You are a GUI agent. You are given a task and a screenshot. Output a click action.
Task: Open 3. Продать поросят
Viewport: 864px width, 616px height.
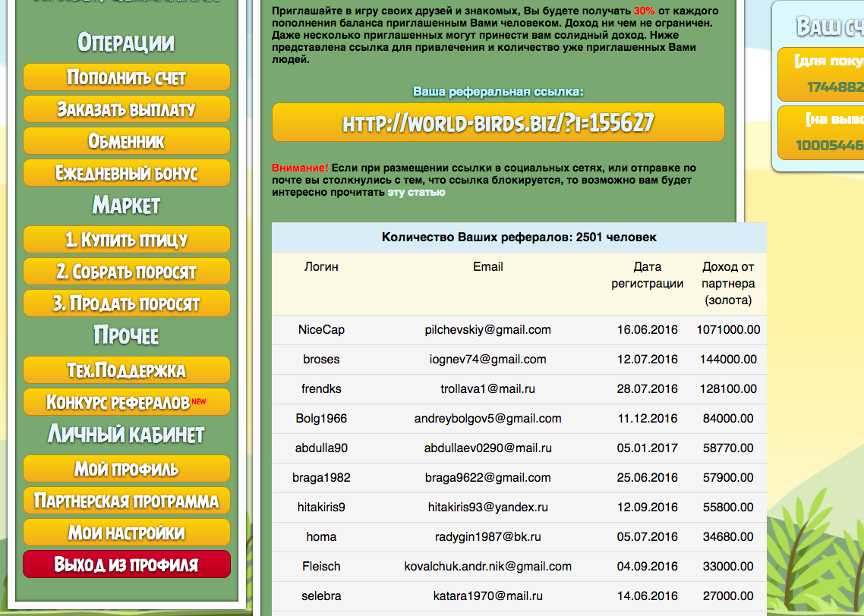coord(127,303)
